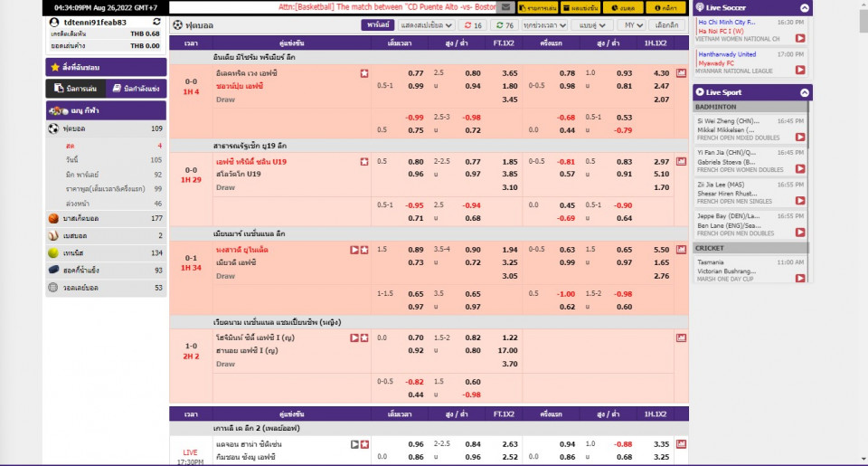Screen dimensions: 868x466
Task: Open the messages envelope icon in top bar
Action: coord(505,8)
